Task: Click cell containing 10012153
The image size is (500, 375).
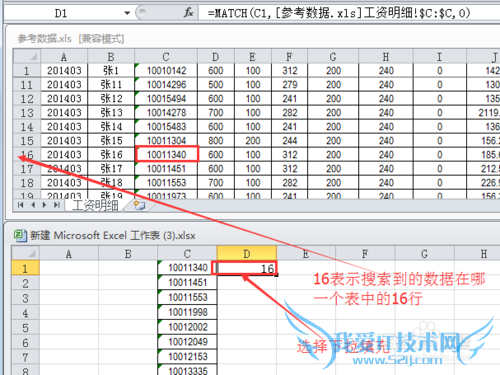Action: (187, 357)
